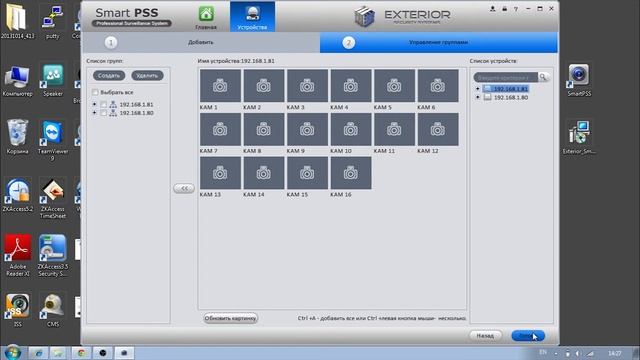Expand device 192.168.1.81 in device list

[478, 89]
